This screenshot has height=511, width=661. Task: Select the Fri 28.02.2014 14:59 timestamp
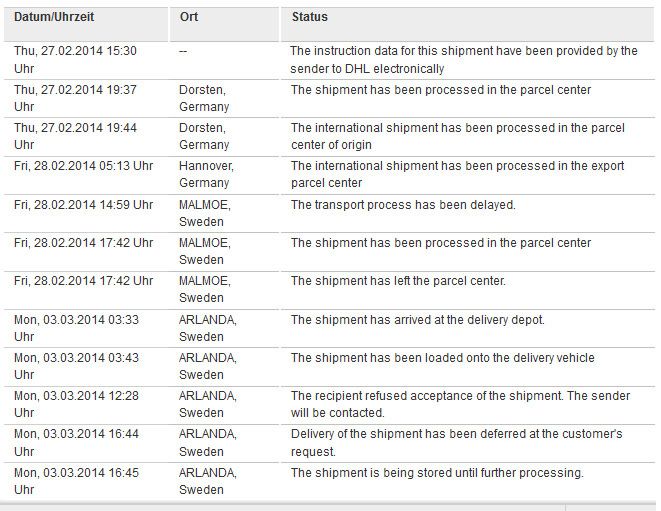[x=83, y=204]
